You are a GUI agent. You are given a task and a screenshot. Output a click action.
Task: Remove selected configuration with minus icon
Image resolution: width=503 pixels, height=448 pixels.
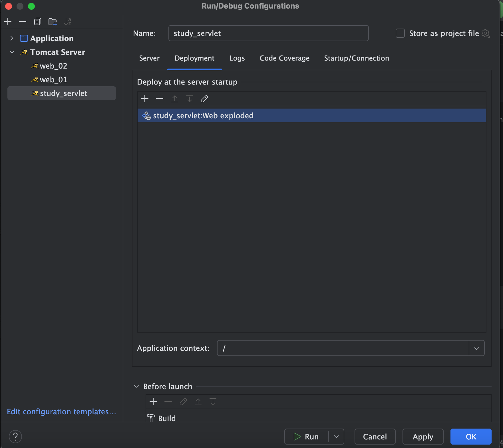pos(23,21)
